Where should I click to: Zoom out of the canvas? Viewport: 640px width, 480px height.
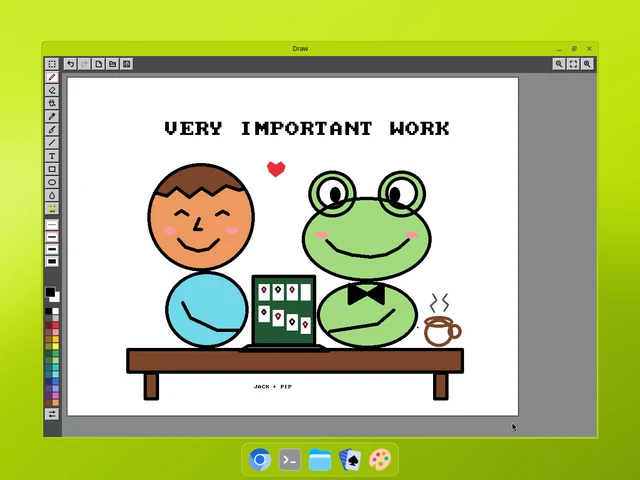click(559, 64)
